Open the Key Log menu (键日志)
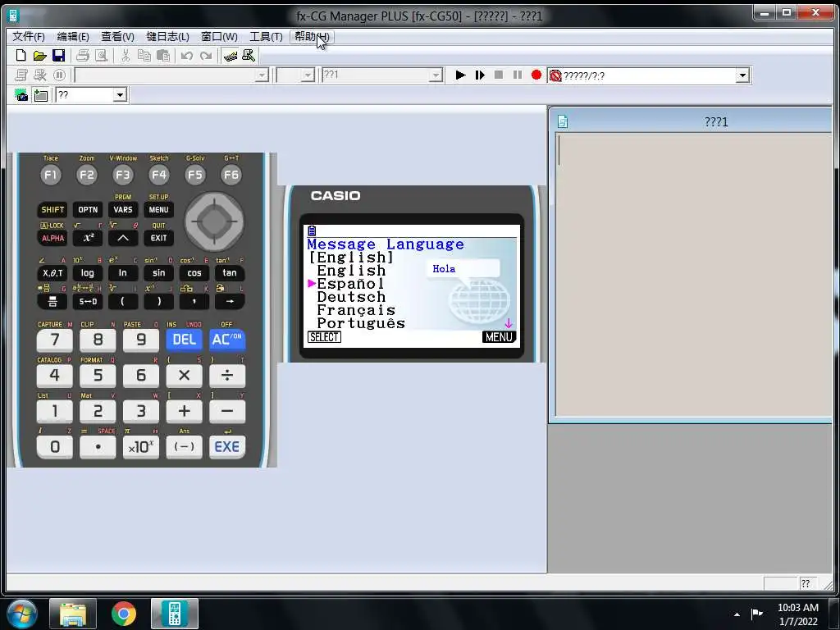 click(167, 36)
